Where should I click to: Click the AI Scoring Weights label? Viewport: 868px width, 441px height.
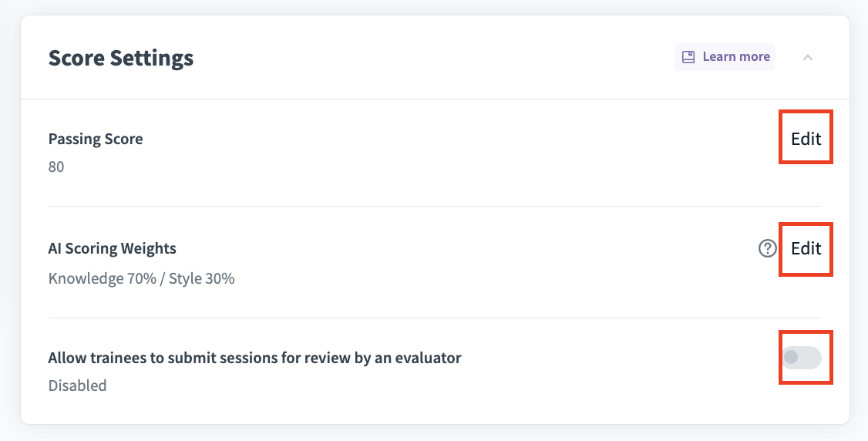[113, 248]
